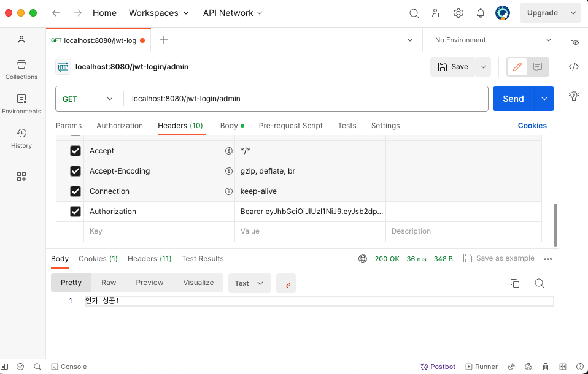Open the Console in status bar
Viewport: 588px width, 374px height.
pos(69,367)
